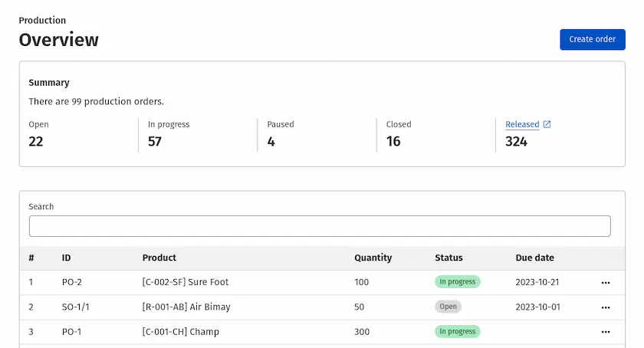The image size is (644, 348).
Task: Open the Released link in summary
Action: pos(522,124)
